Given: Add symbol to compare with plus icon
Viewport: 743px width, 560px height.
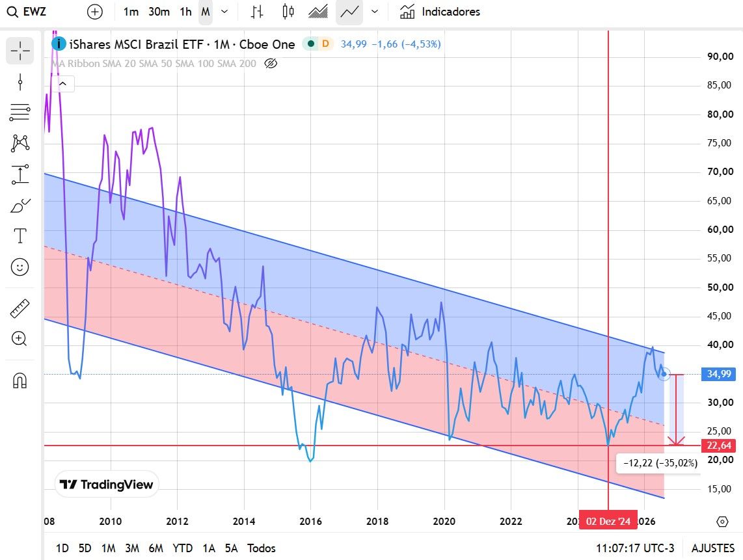Looking at the screenshot, I should click(x=95, y=11).
